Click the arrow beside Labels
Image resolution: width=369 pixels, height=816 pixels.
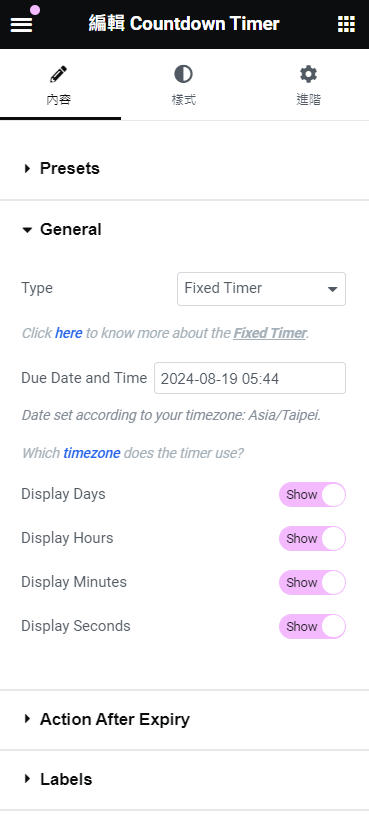coord(27,779)
